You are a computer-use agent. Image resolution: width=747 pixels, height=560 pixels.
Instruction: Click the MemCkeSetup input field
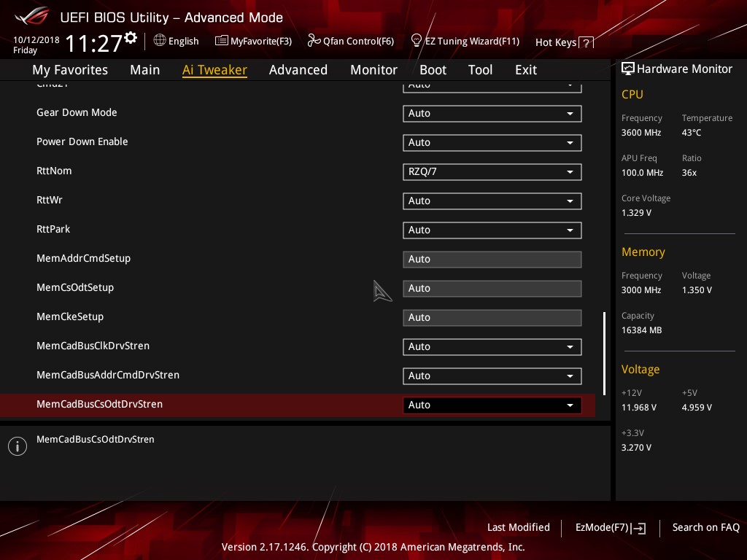tap(492, 318)
